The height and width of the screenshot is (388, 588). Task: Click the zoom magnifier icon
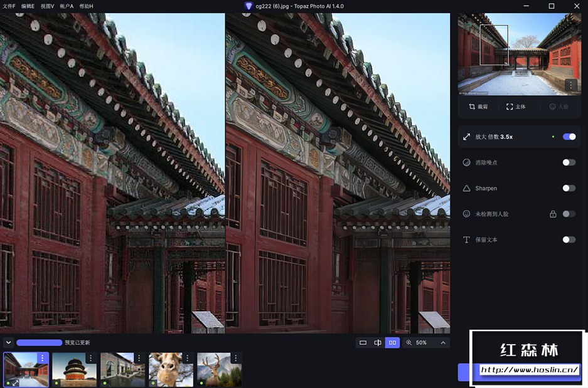pos(409,343)
